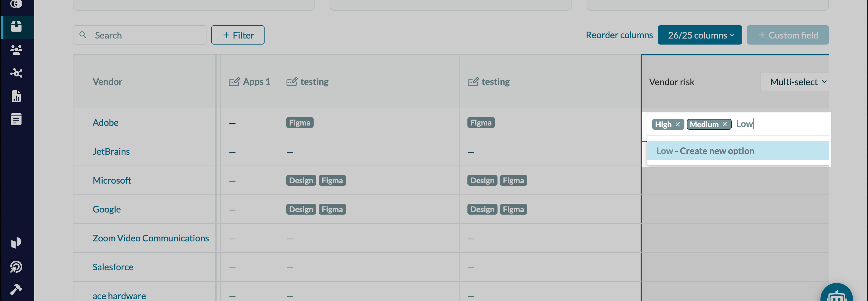Click Figma tag in Adobe first testing

pos(299,122)
